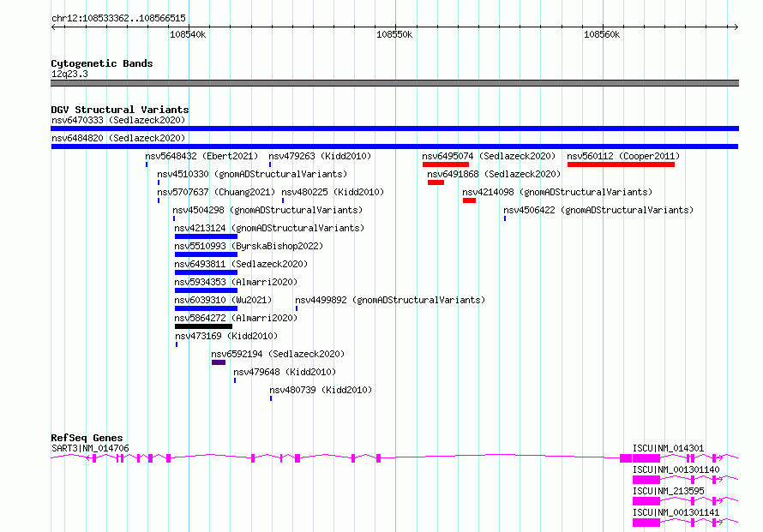Click the SART3|NM_014706 gene label
The height and width of the screenshot is (532, 763).
90,448
